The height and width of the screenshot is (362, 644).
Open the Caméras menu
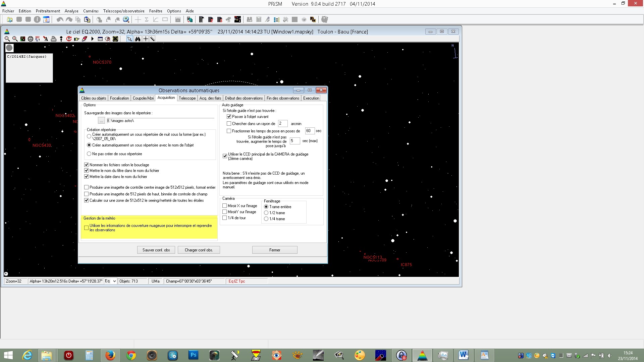(91, 11)
